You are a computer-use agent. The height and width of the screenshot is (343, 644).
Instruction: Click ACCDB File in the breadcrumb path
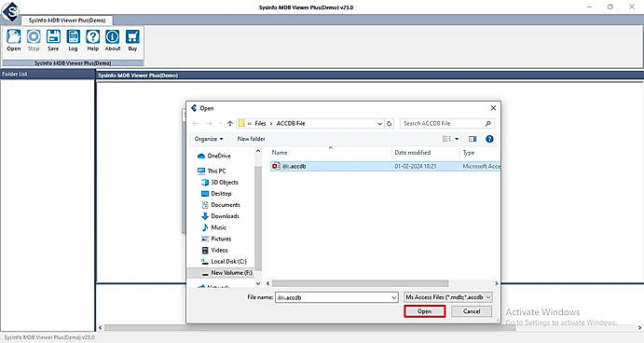291,123
